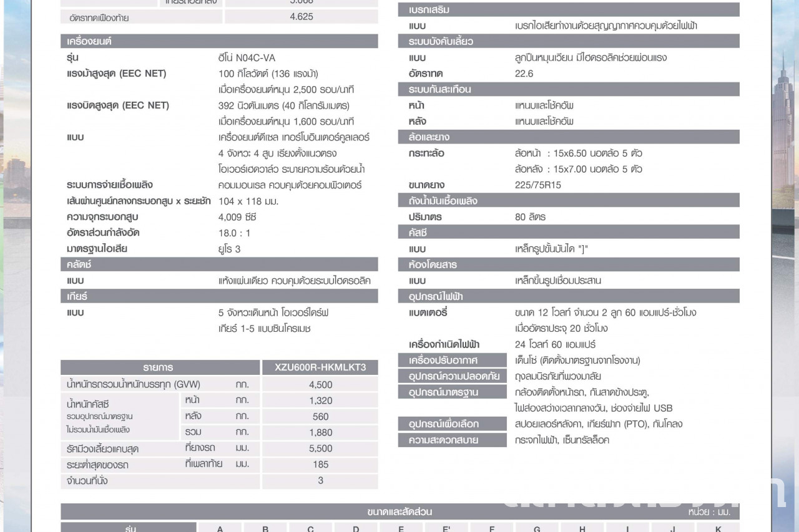
Task: Click the label "แรงม้าสูงสุด (EEC NET)"
Action: tap(117, 74)
